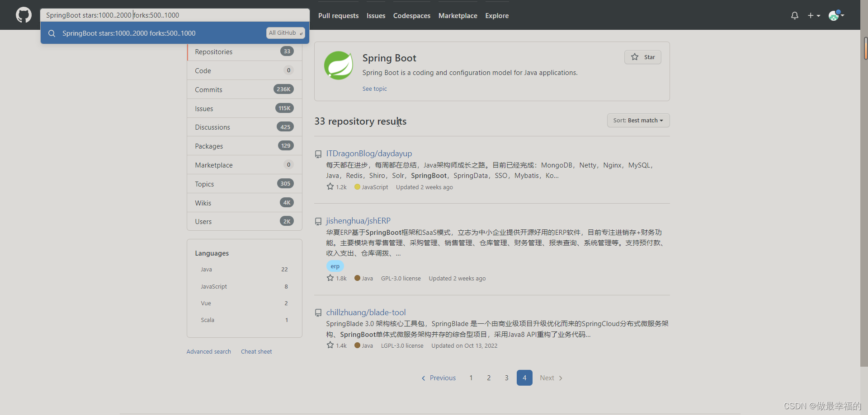Filter results by Scala language
The width and height of the screenshot is (868, 415).
coord(245,320)
